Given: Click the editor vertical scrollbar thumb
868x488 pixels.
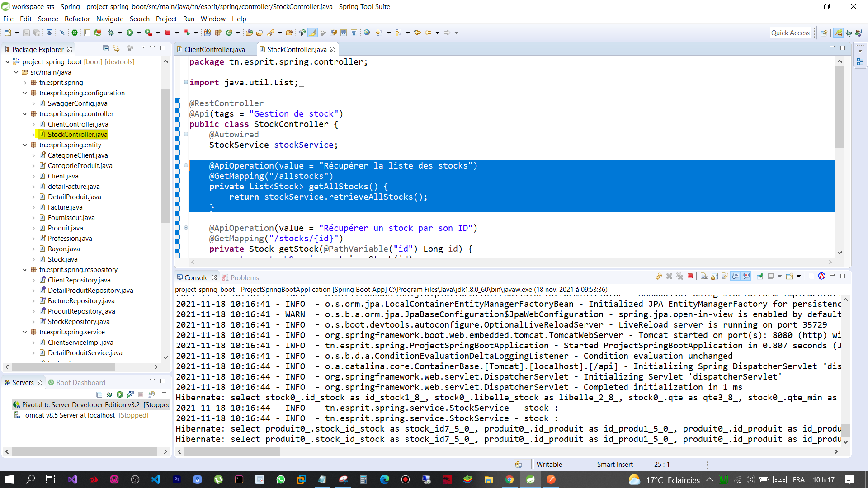Looking at the screenshot, I should click(x=840, y=107).
